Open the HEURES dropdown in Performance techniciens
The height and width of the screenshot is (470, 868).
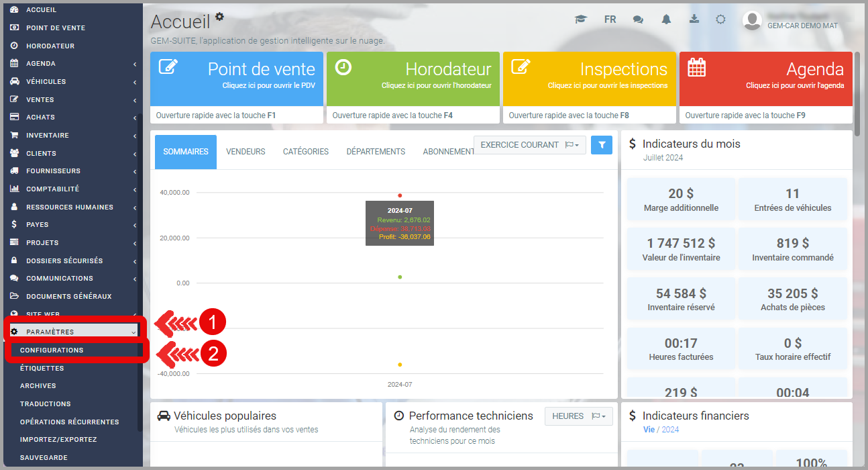coord(579,416)
